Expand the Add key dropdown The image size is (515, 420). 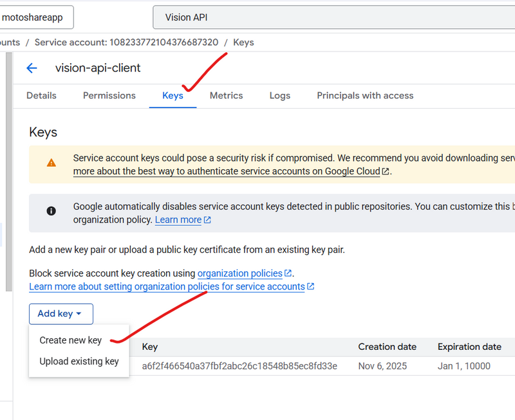point(61,314)
